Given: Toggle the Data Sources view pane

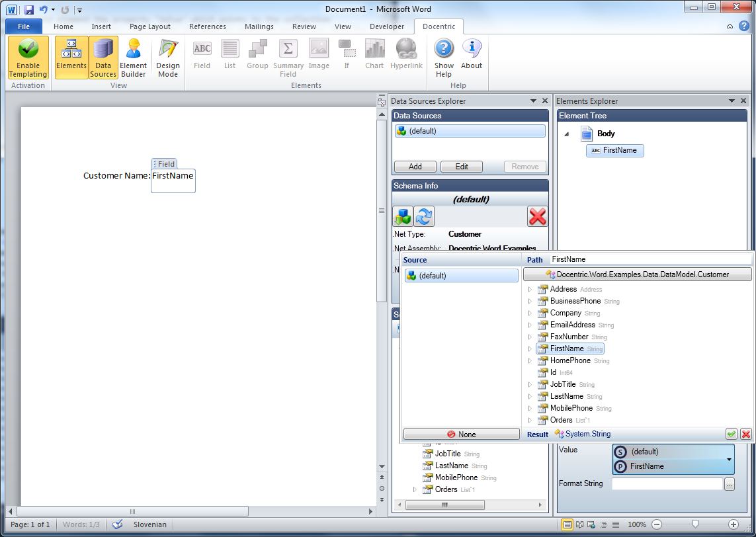Looking at the screenshot, I should pyautogui.click(x=103, y=58).
